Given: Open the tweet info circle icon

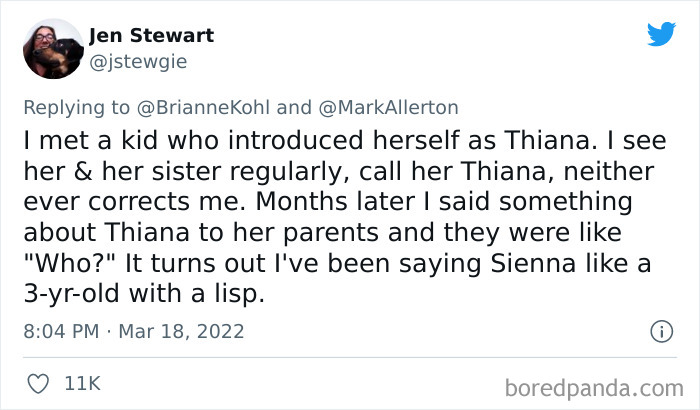Looking at the screenshot, I should click(x=661, y=330).
